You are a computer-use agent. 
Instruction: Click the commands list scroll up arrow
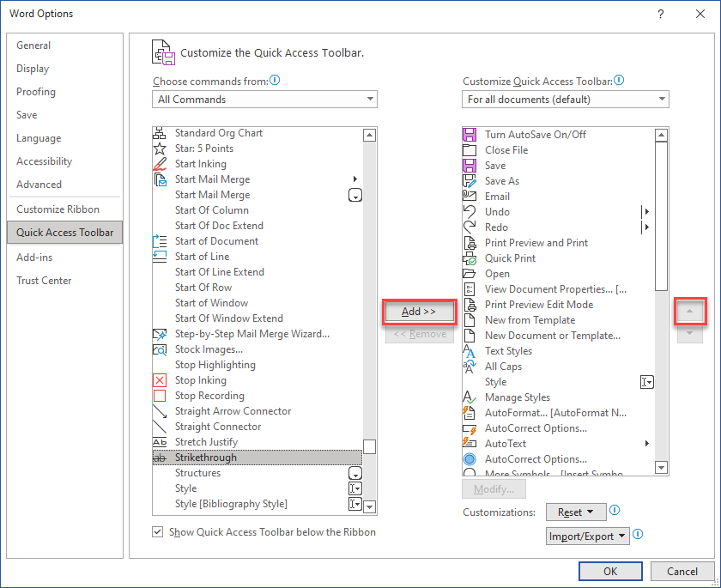click(370, 135)
